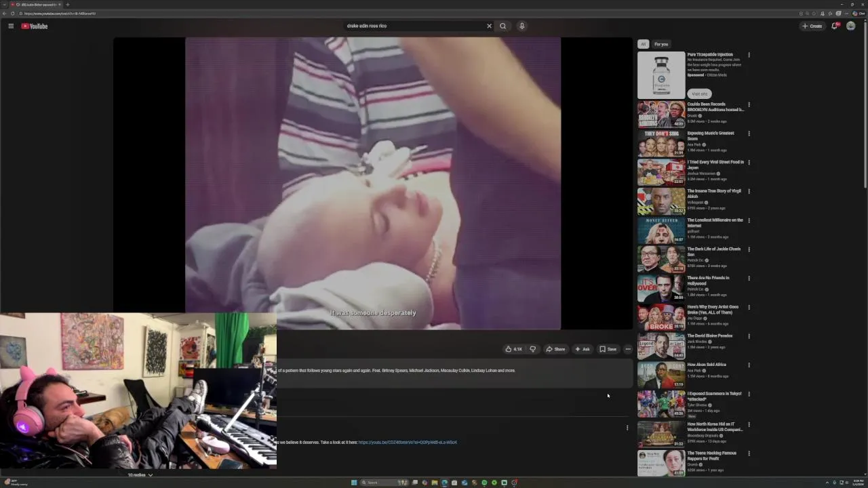Open title How North Korea Hid an IT Workforce

[715, 427]
